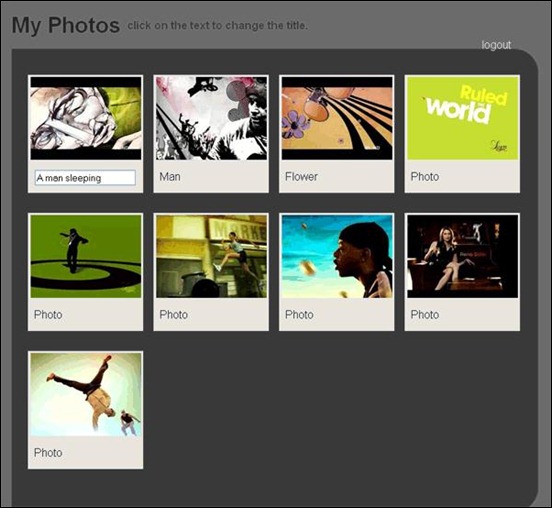Select the dancer on green spiral thumbnail

[86, 256]
